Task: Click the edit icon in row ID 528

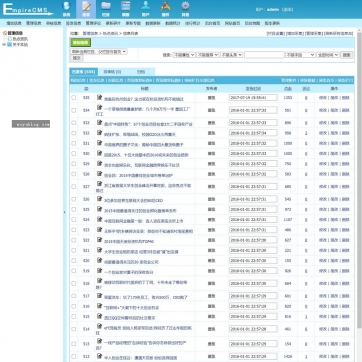Action: (99, 174)
